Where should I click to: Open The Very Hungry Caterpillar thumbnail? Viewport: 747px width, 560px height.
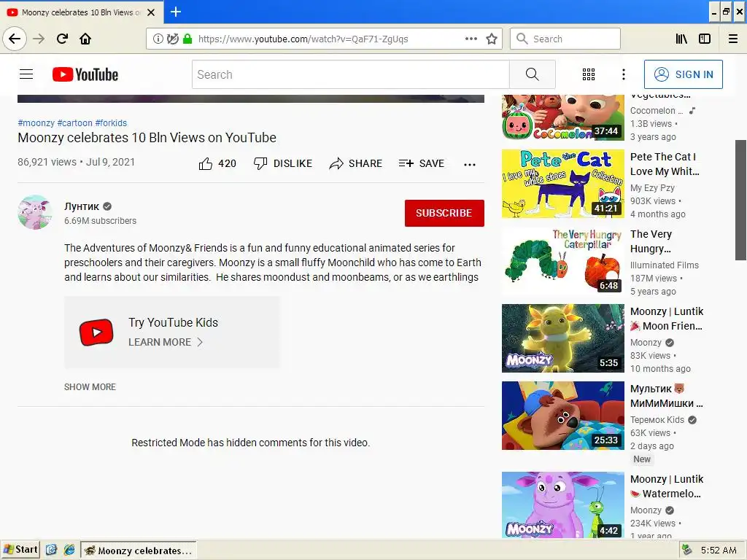click(562, 261)
